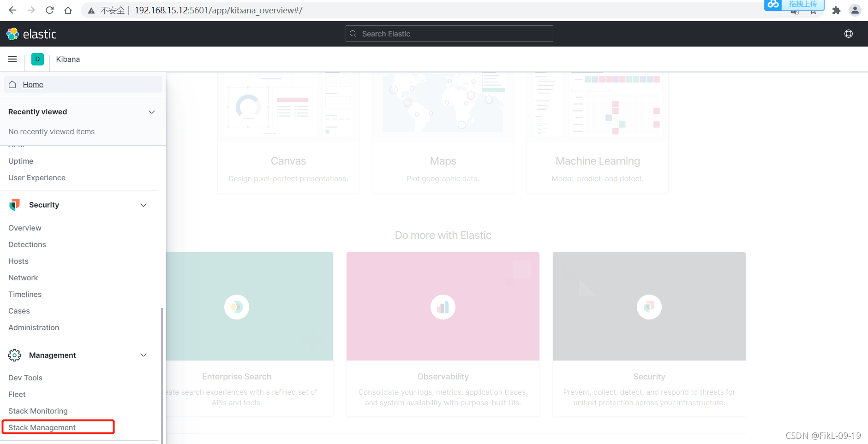Click the 'No recently viewed items' text
This screenshot has height=444, width=868.
51,131
